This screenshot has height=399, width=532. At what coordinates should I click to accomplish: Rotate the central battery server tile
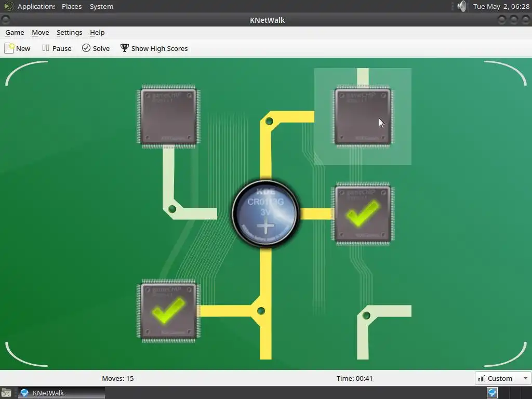[x=265, y=214]
